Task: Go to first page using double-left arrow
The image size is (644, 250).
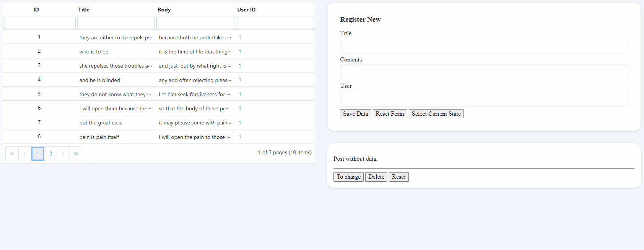Action: click(x=12, y=153)
